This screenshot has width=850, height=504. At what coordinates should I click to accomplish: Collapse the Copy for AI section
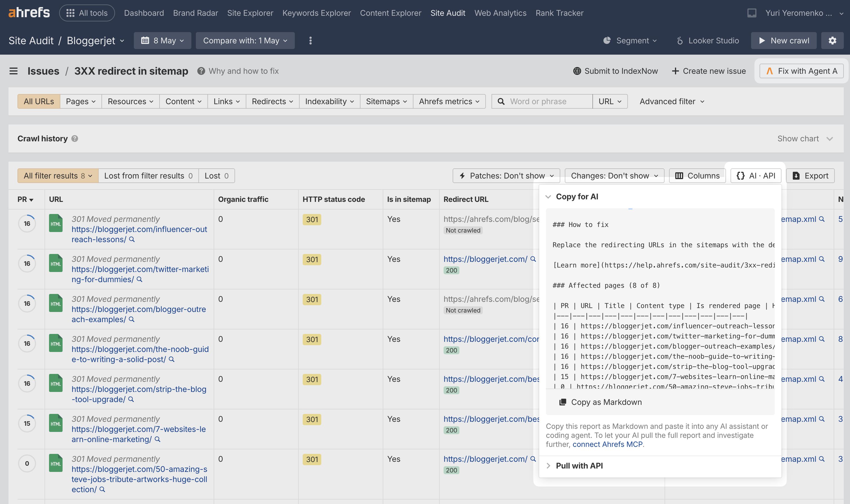click(572, 197)
